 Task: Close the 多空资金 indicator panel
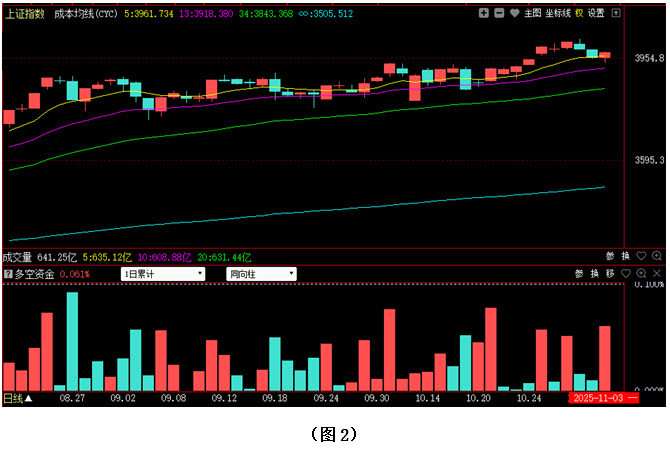(657, 273)
